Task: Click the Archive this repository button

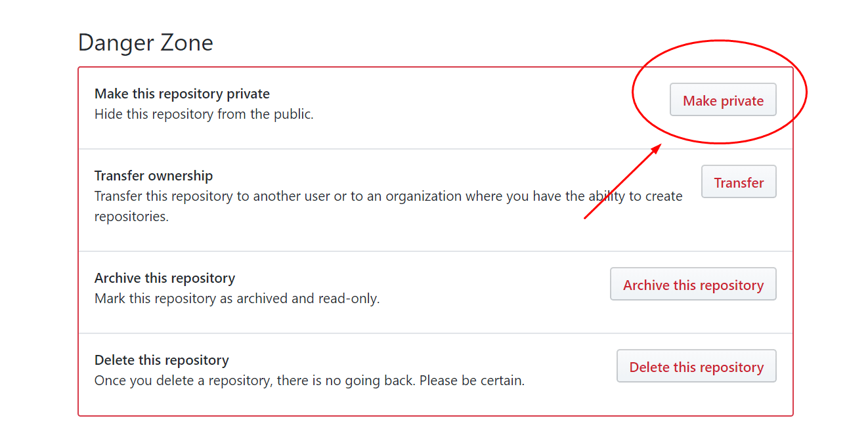Action: 693,285
